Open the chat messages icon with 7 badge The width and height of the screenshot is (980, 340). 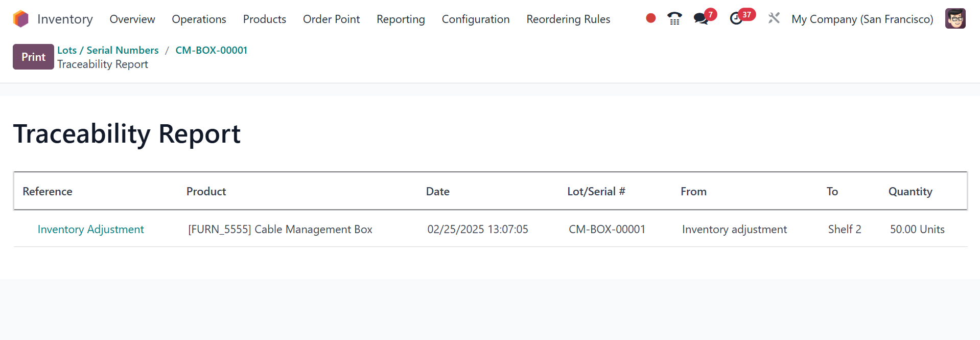tap(701, 19)
